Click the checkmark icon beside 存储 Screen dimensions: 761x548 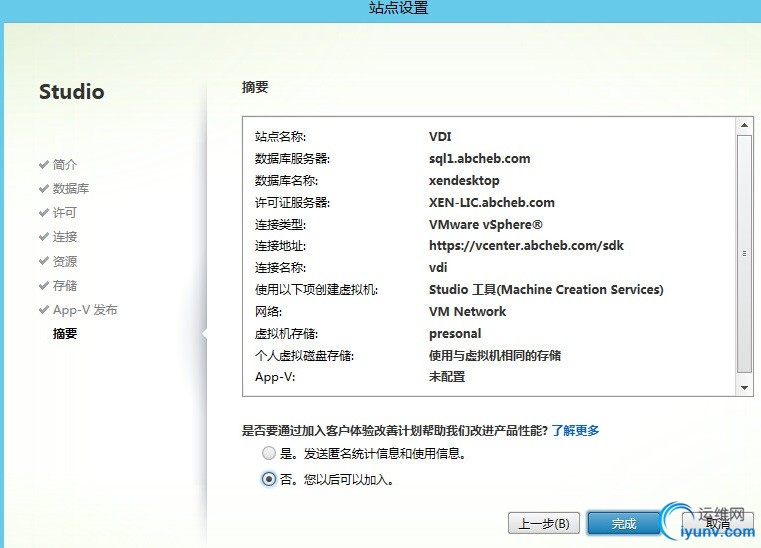(x=44, y=285)
